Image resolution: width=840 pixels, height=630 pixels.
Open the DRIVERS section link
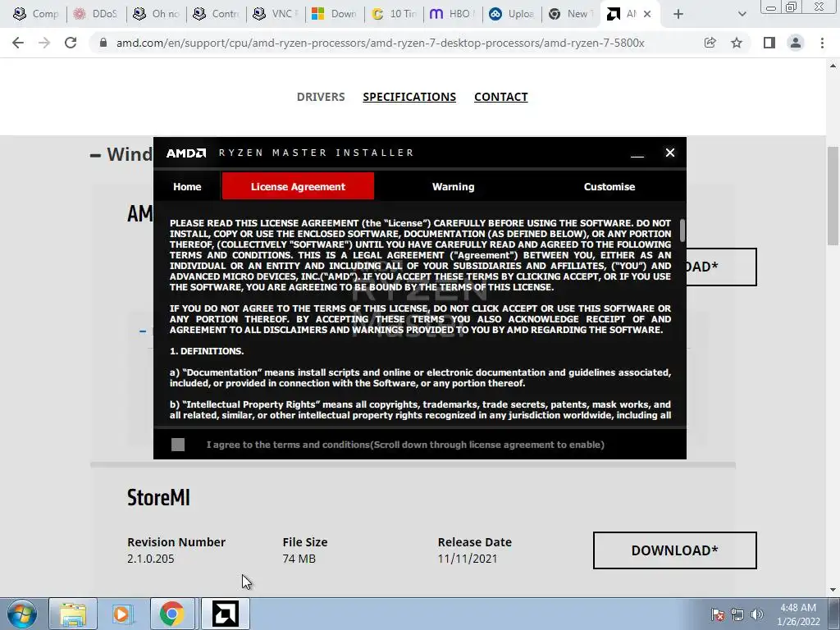[321, 97]
